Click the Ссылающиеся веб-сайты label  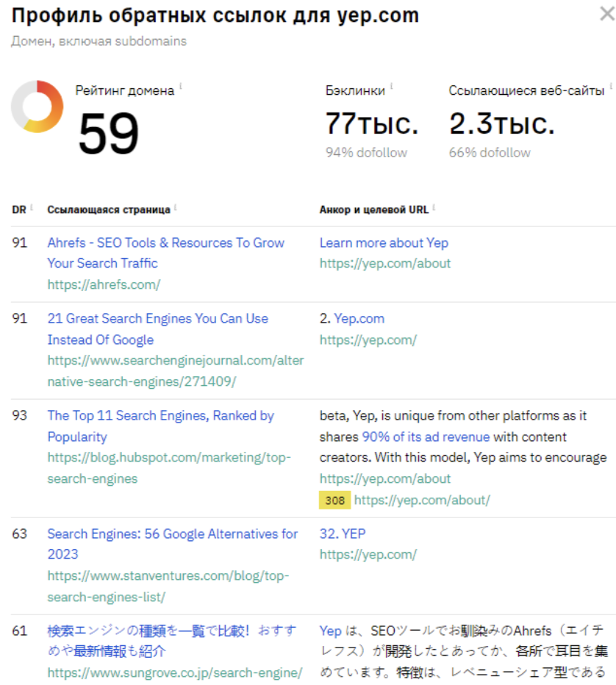526,90
